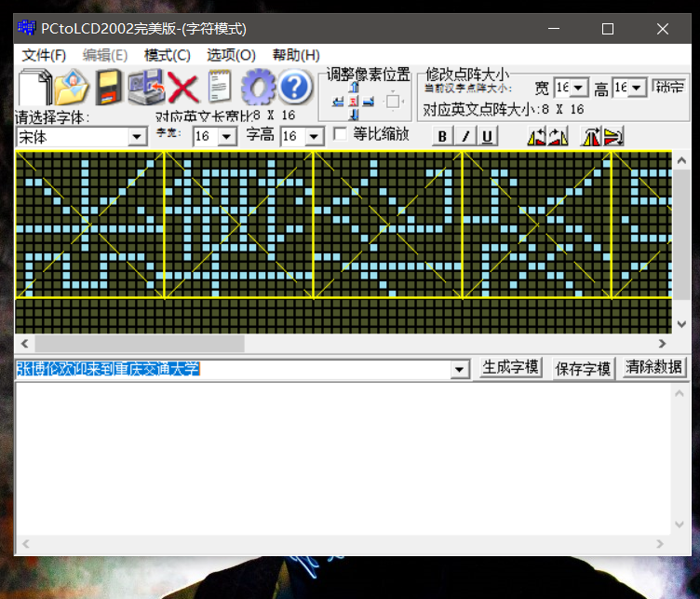The width and height of the screenshot is (700, 599).
Task: Click the first character cell in dot matrix
Action: click(90, 225)
